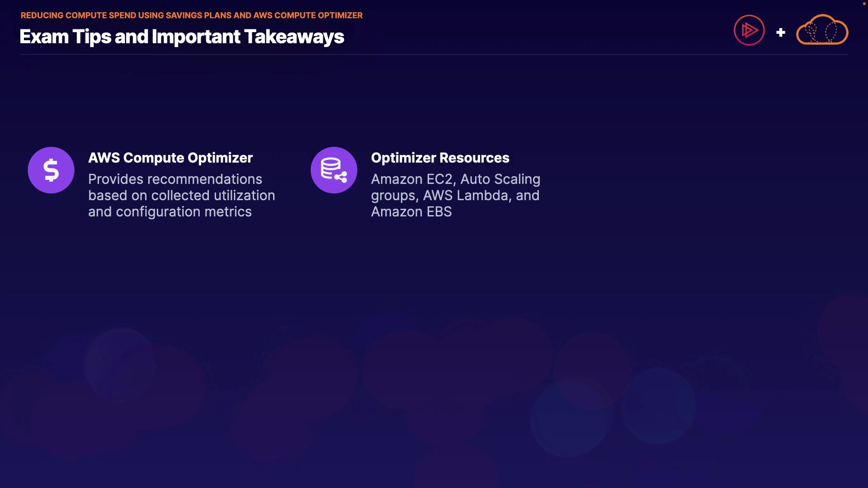Click the orange 'Reducing Compute Spend' subtitle
This screenshot has width=868, height=488.
tap(191, 15)
